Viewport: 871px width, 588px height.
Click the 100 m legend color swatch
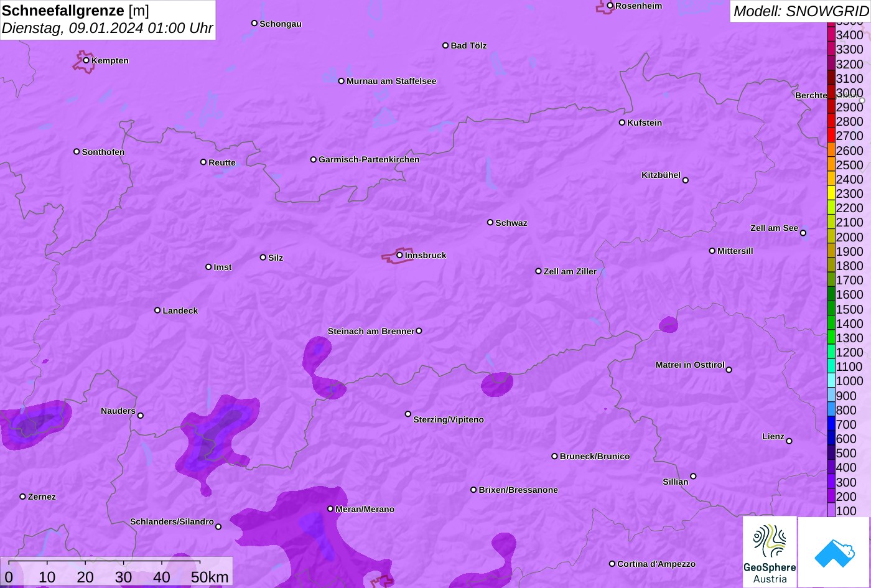831,510
